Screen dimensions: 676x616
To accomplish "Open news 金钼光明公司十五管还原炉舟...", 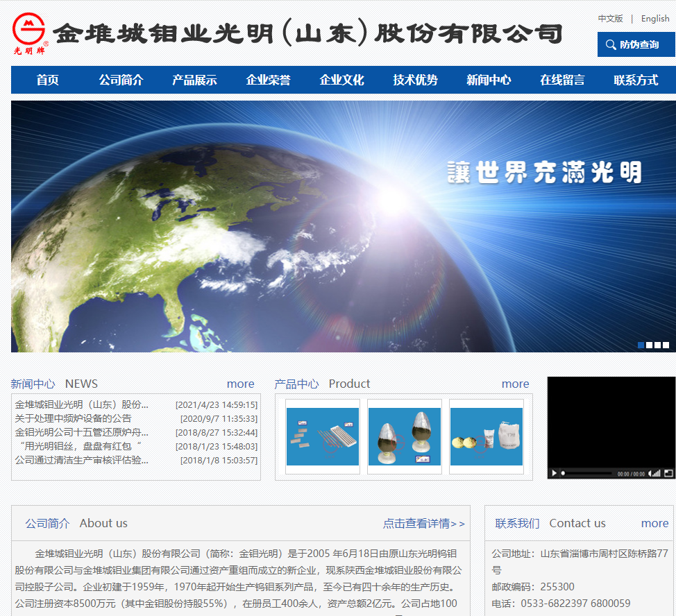I will [82, 432].
